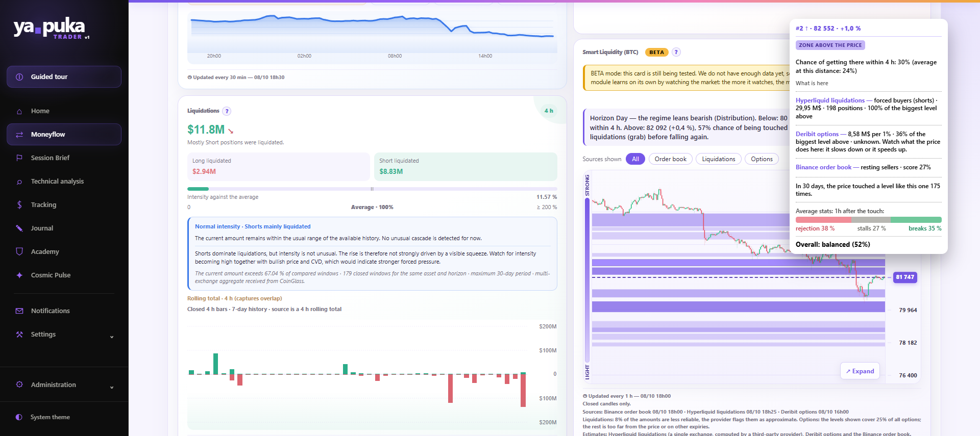The width and height of the screenshot is (980, 436).
Task: Start the Guided tour
Action: [64, 77]
